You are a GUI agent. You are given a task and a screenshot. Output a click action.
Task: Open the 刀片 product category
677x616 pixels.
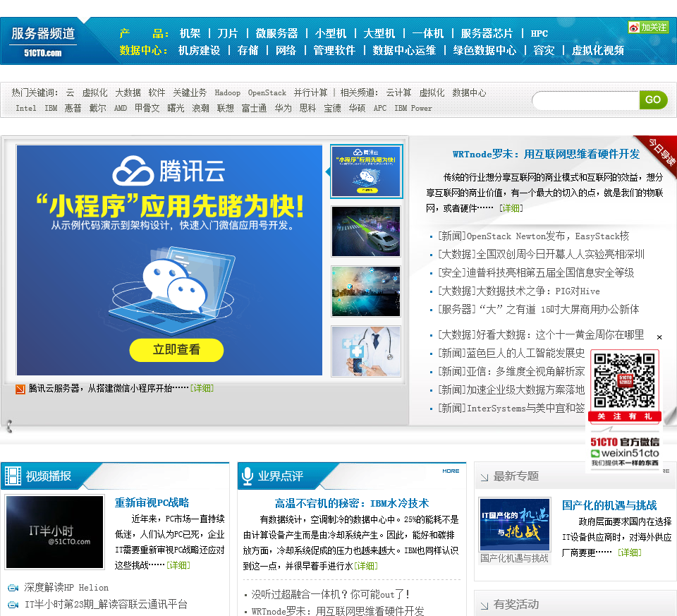pos(228,33)
